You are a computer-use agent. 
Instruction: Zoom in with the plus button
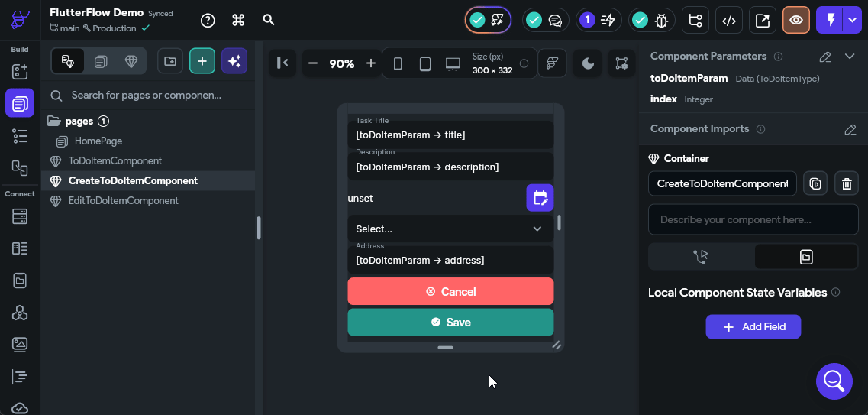[371, 63]
